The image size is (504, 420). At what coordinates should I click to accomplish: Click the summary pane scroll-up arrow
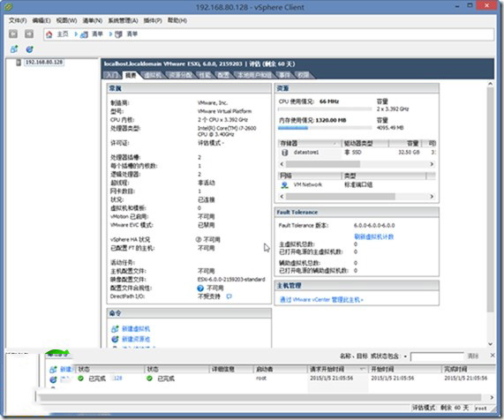(490, 84)
